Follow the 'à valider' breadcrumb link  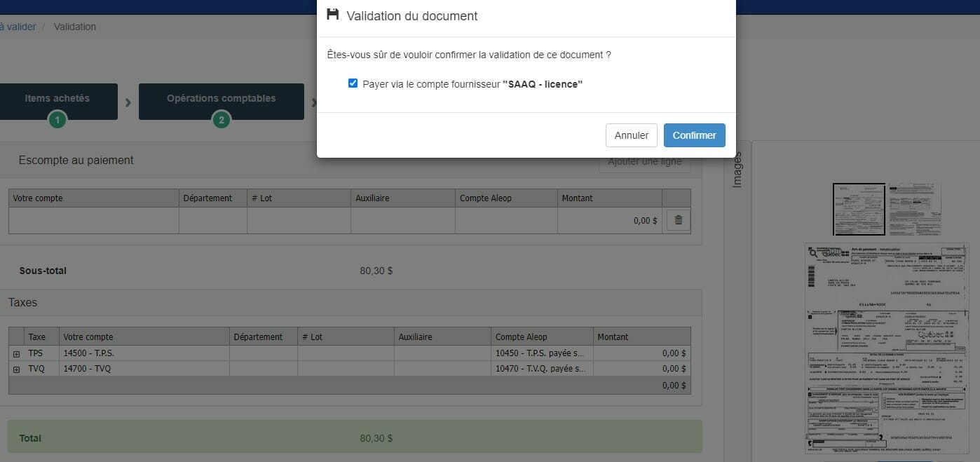(x=18, y=27)
